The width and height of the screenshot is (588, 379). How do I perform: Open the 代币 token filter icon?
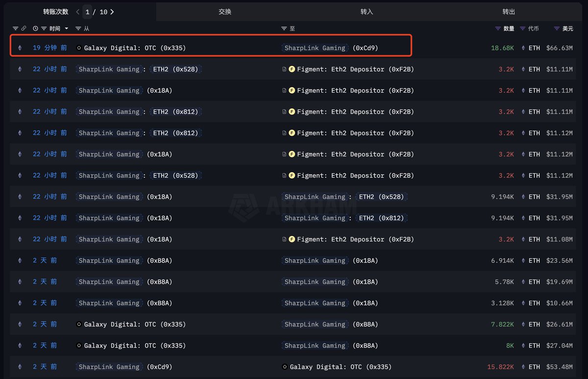[522, 29]
